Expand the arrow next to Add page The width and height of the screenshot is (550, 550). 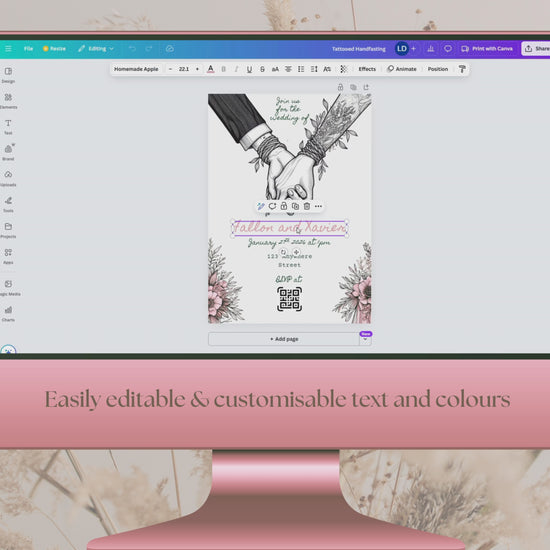pyautogui.click(x=365, y=340)
